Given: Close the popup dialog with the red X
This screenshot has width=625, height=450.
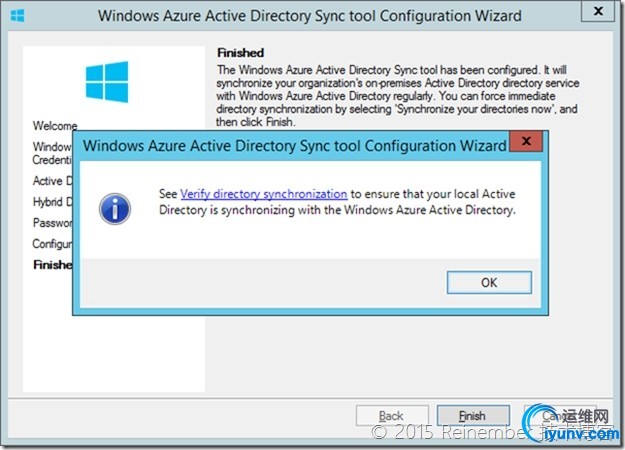Looking at the screenshot, I should tap(527, 144).
